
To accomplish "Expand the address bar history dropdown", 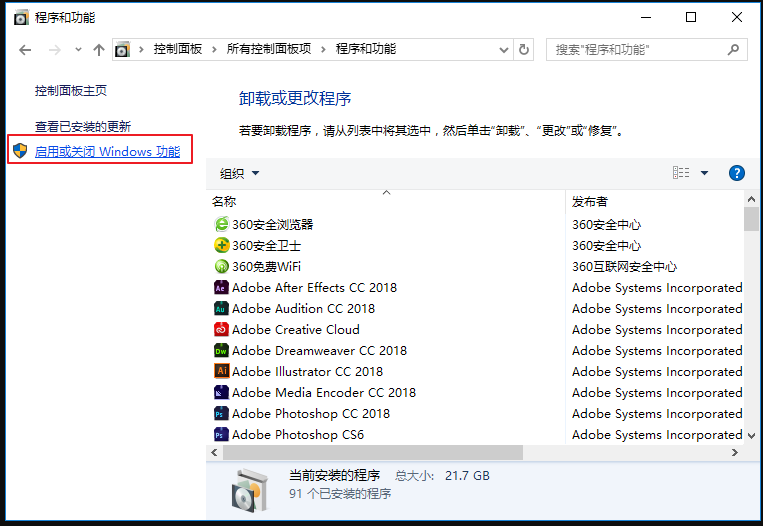I will (x=503, y=49).
